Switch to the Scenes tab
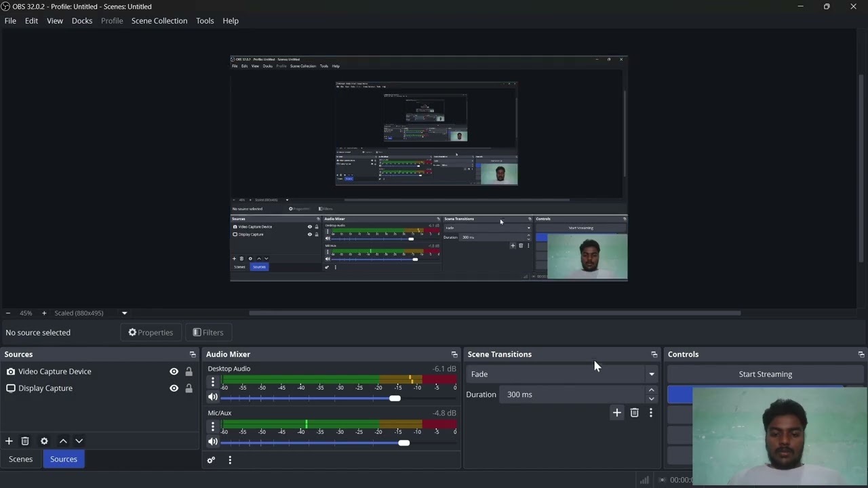 click(x=20, y=459)
